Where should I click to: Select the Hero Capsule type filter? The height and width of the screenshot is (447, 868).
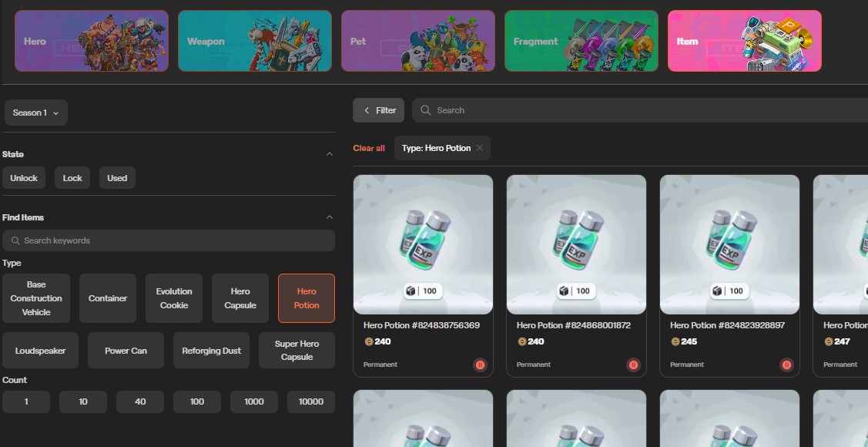pos(240,298)
